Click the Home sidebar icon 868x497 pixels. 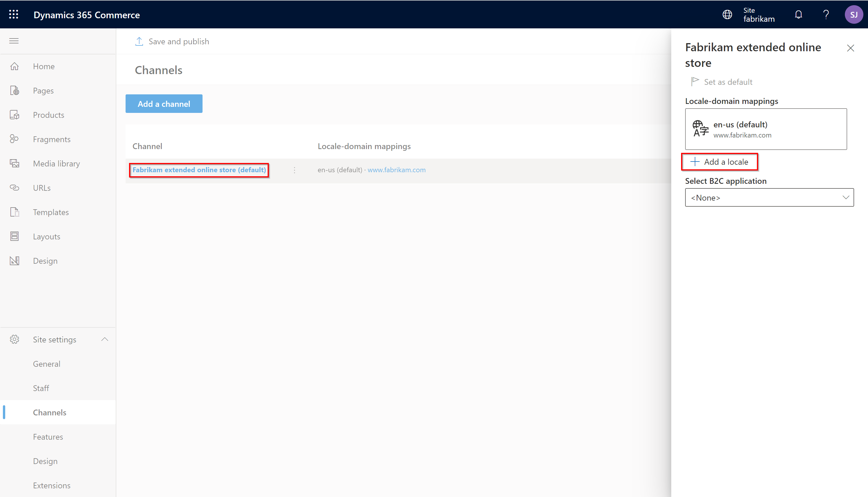point(15,66)
